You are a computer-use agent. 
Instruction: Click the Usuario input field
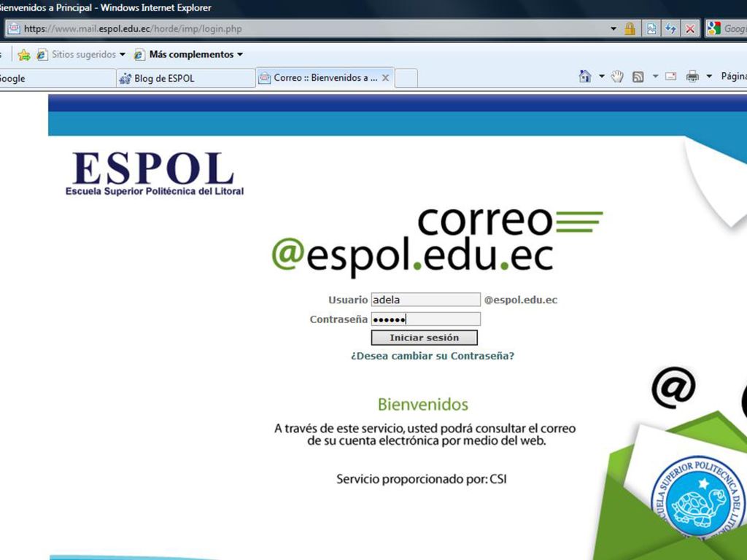tap(426, 300)
